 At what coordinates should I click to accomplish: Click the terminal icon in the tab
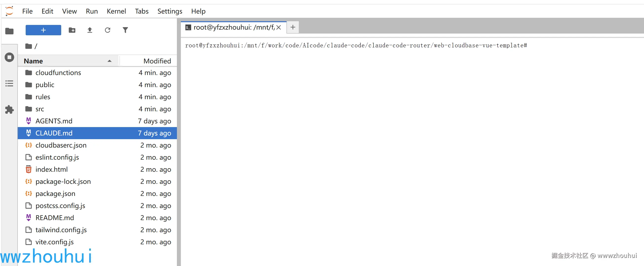point(188,27)
